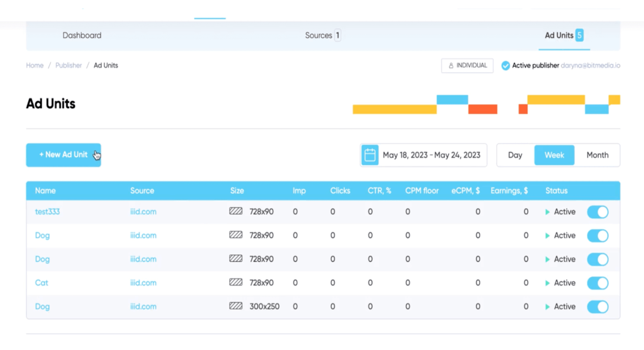This screenshot has height=350, width=644.
Task: Click the Ad Units count badge
Action: point(579,35)
